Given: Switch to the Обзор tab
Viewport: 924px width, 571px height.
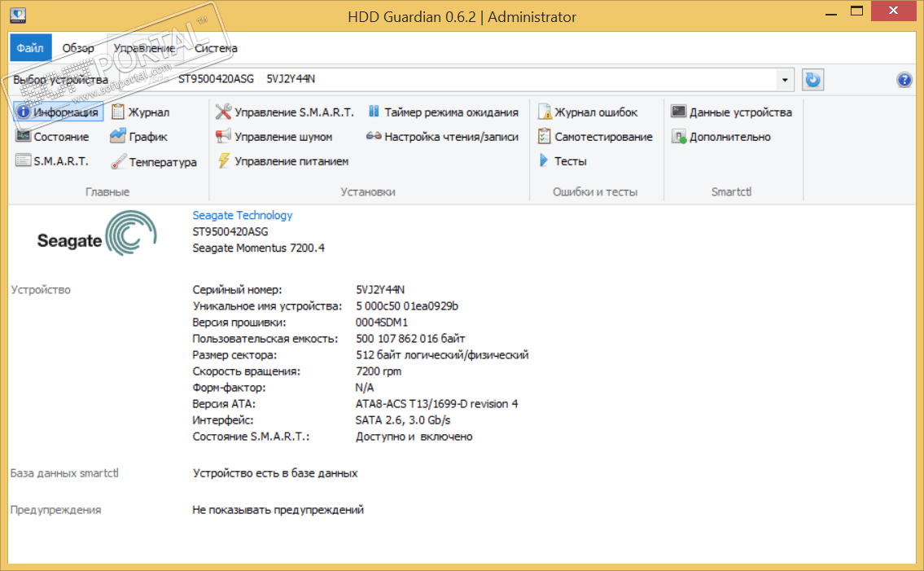Looking at the screenshot, I should (x=78, y=48).
